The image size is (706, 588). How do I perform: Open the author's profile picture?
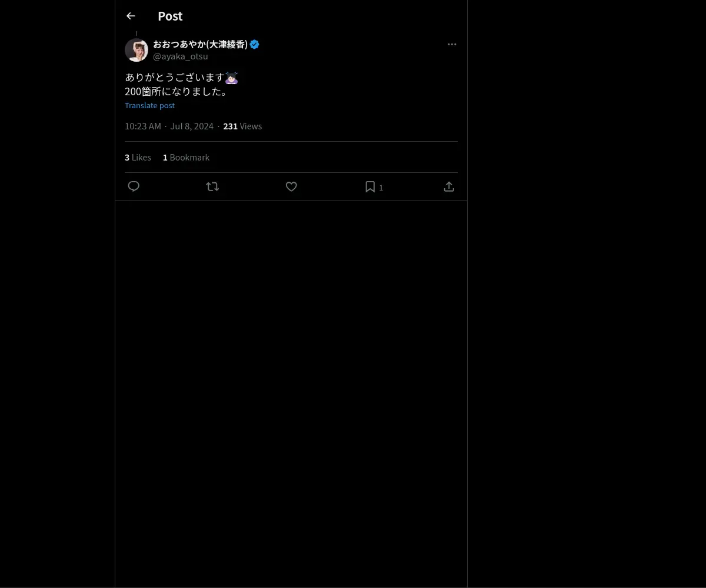coord(136,50)
